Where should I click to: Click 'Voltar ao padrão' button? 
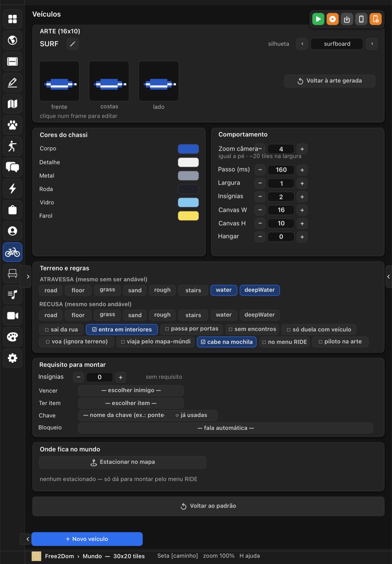pos(208,506)
